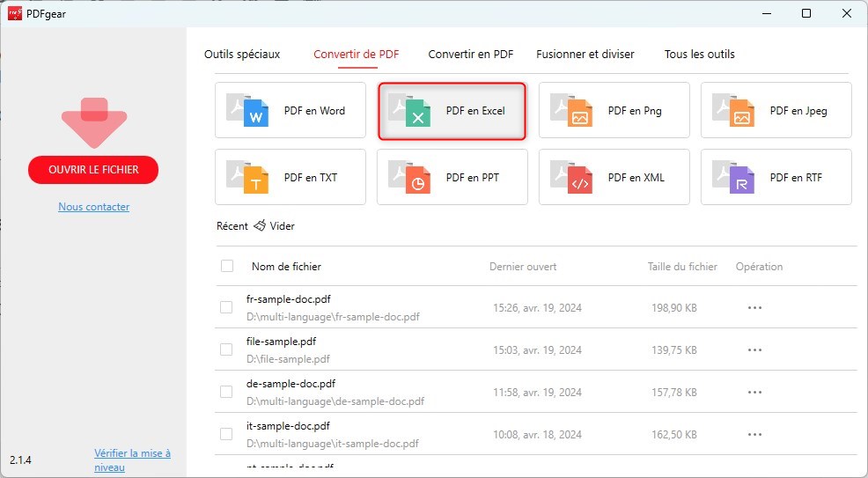Check the box for fr-sample-doc.pdf

[x=226, y=307]
